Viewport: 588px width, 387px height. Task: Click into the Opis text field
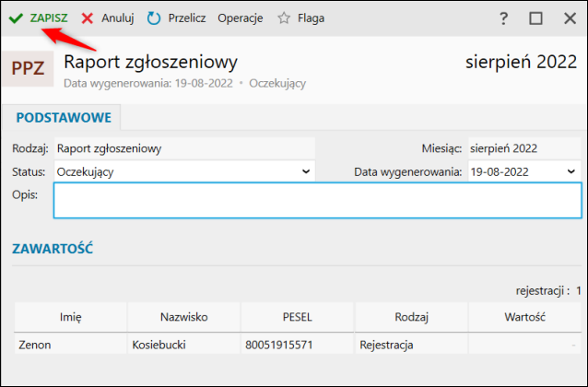point(316,201)
